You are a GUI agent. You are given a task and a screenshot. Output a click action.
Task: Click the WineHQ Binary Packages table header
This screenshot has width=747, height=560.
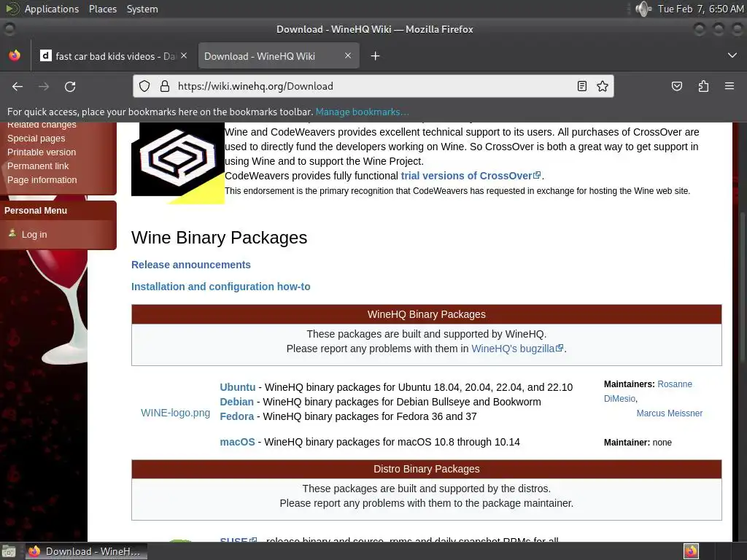pyautogui.click(x=426, y=314)
